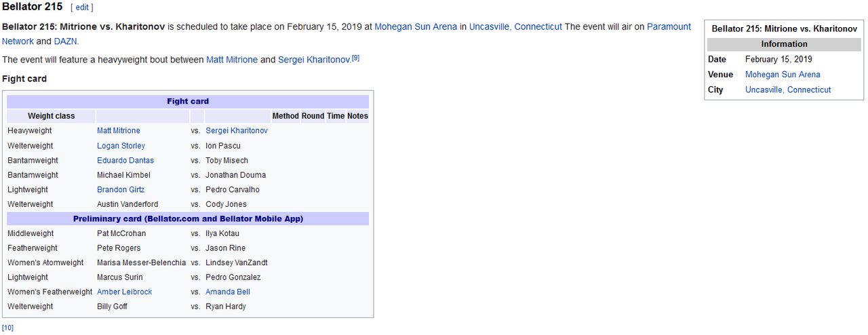Click the infobox Information header
The height and width of the screenshot is (335, 868).
coord(784,44)
